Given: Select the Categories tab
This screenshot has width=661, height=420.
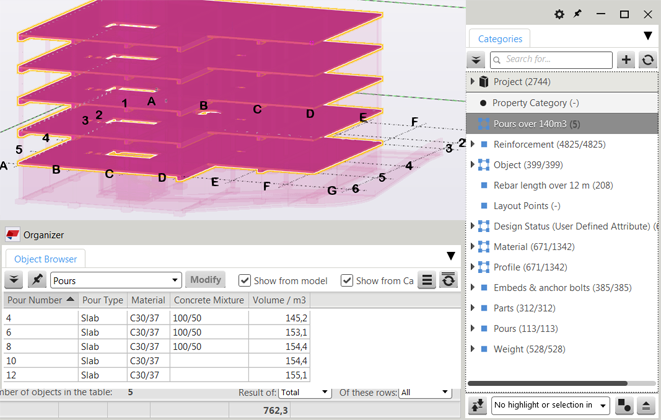Looking at the screenshot, I should (x=500, y=39).
